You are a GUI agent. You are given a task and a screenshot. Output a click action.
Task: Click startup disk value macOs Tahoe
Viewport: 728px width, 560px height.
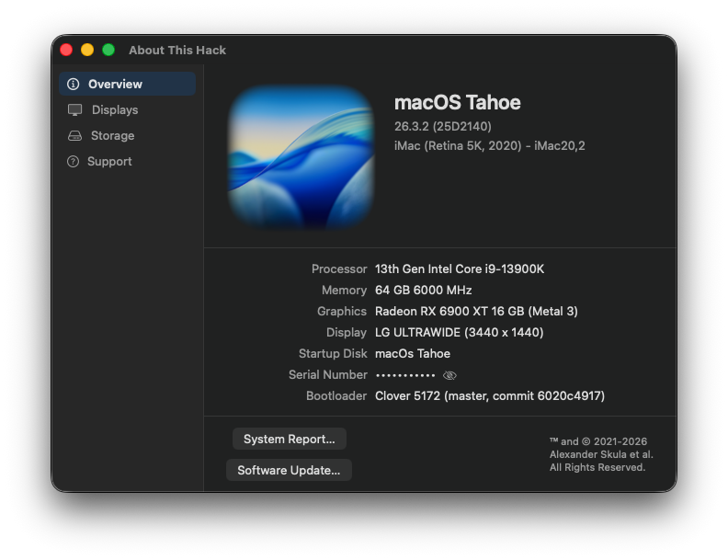(413, 354)
